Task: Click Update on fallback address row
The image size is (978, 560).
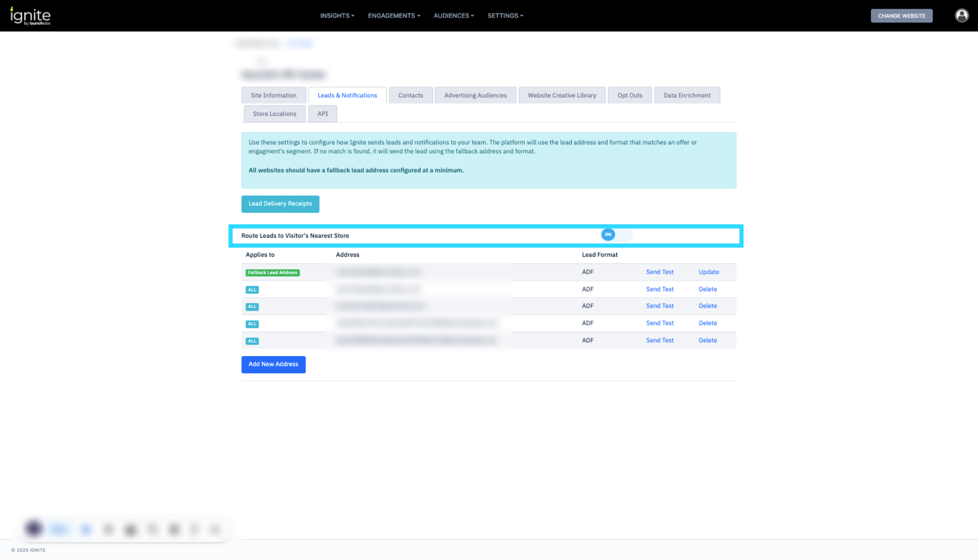Action: [x=708, y=272]
